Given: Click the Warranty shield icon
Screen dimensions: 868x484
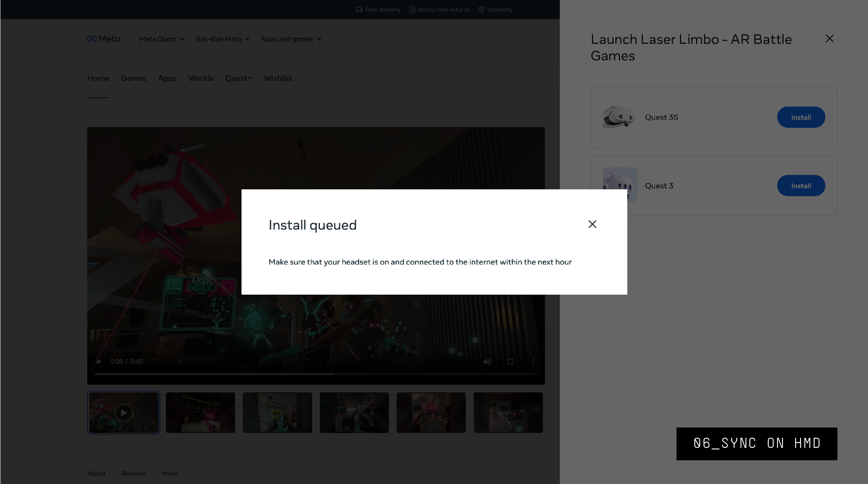Looking at the screenshot, I should (x=481, y=10).
